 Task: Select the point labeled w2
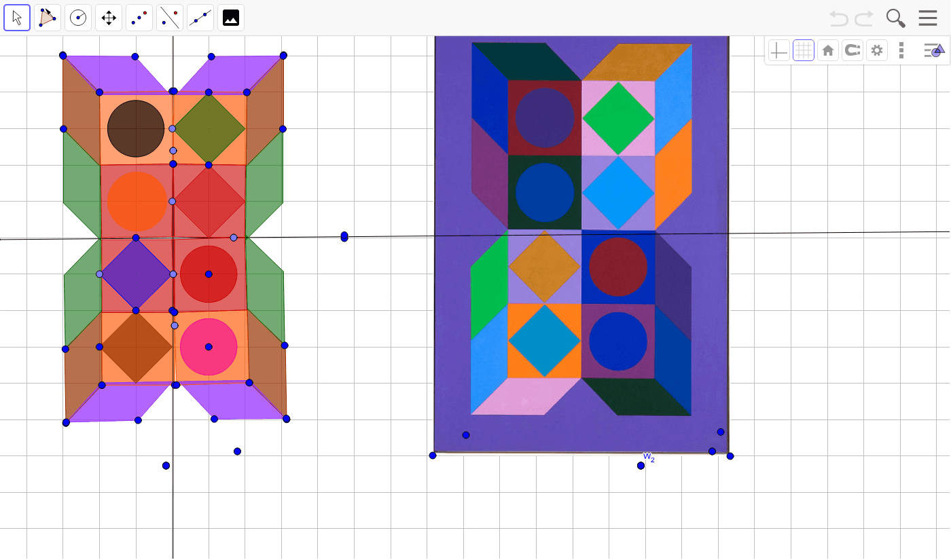(641, 466)
